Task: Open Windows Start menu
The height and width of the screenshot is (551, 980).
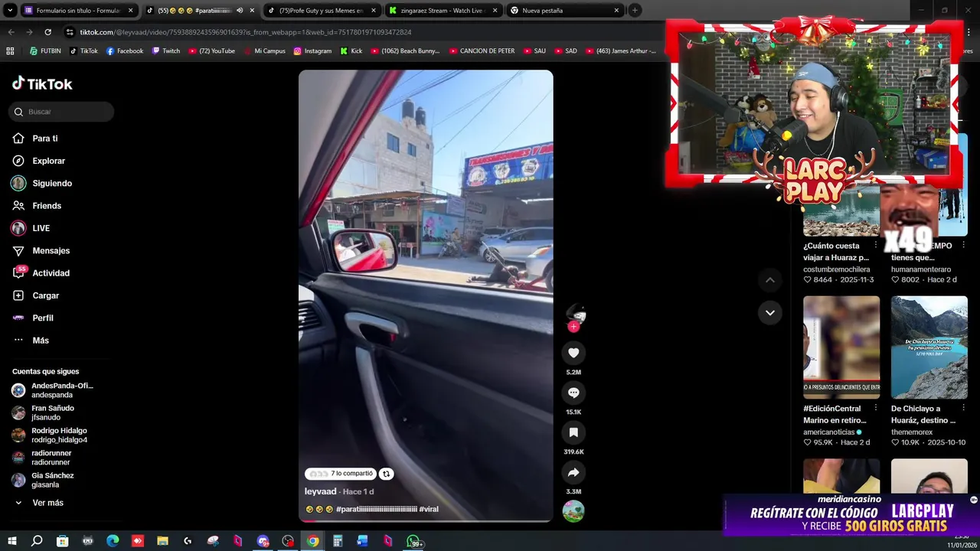Action: click(x=11, y=541)
